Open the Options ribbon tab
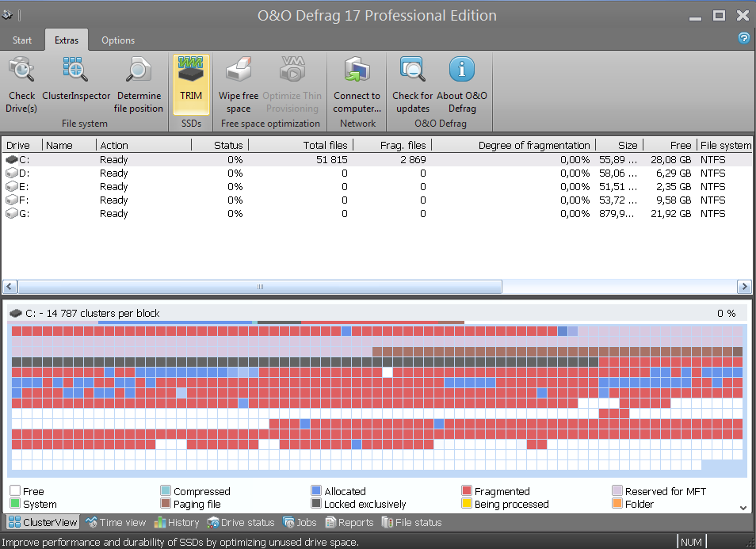This screenshot has height=549, width=756. pyautogui.click(x=118, y=40)
